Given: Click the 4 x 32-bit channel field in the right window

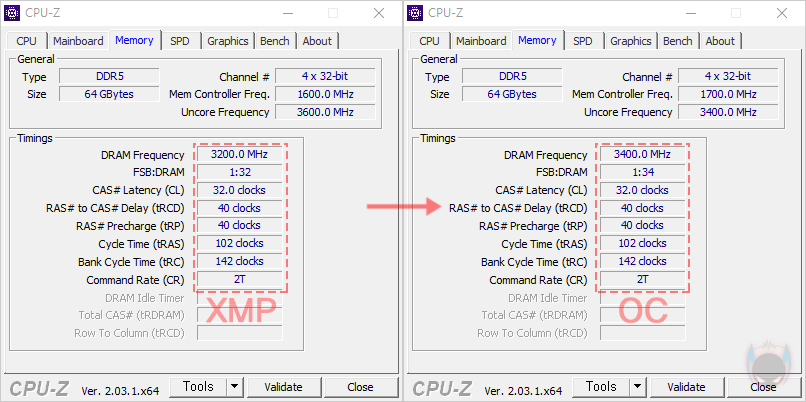Looking at the screenshot, I should 728,77.
